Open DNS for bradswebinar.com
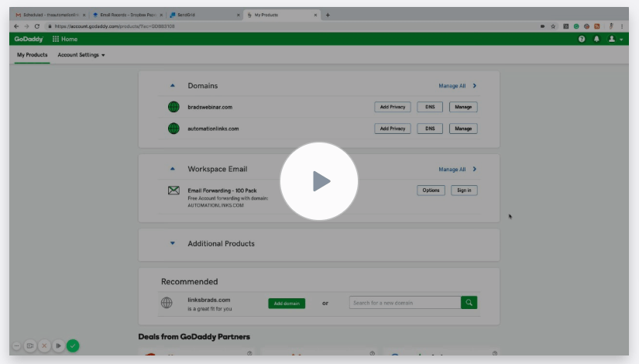The width and height of the screenshot is (639, 364). 430,107
